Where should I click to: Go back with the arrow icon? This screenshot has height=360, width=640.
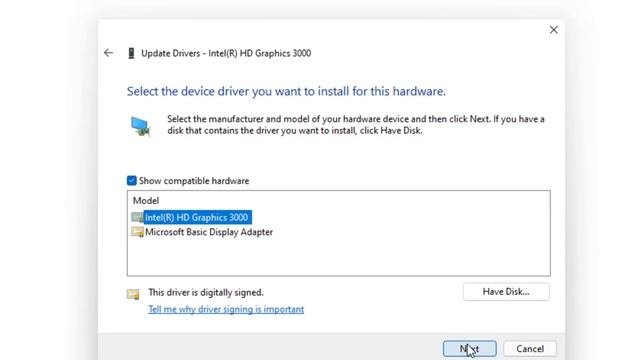coord(109,53)
